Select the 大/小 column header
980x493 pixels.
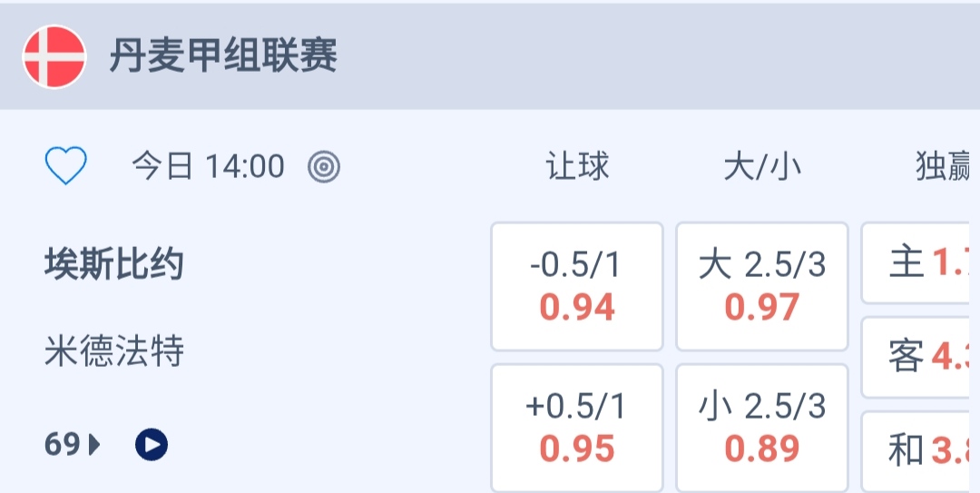(x=761, y=167)
